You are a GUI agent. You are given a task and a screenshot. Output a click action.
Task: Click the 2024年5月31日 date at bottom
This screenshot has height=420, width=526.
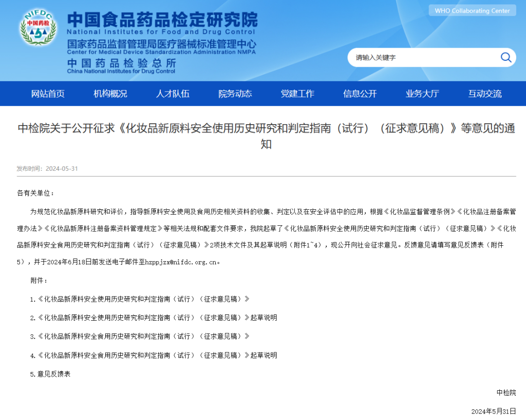pyautogui.click(x=493, y=411)
